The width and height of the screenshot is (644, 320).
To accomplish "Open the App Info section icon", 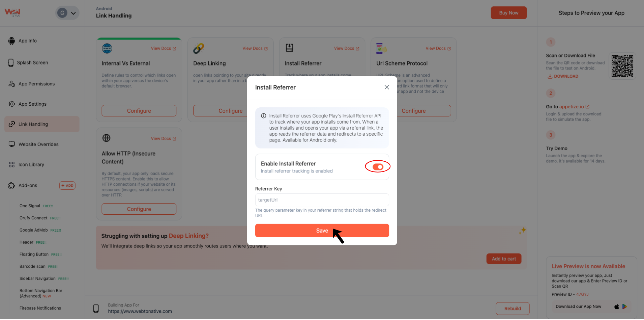I will coord(11,41).
